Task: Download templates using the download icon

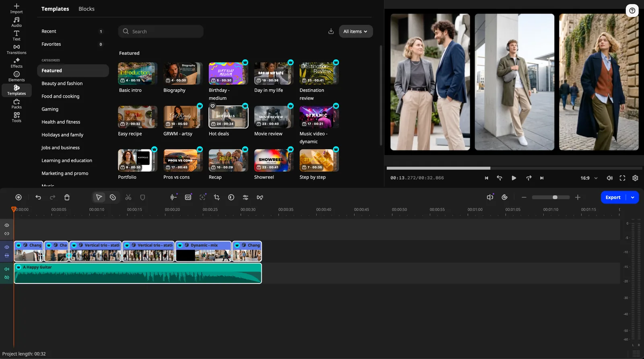Action: (331, 31)
